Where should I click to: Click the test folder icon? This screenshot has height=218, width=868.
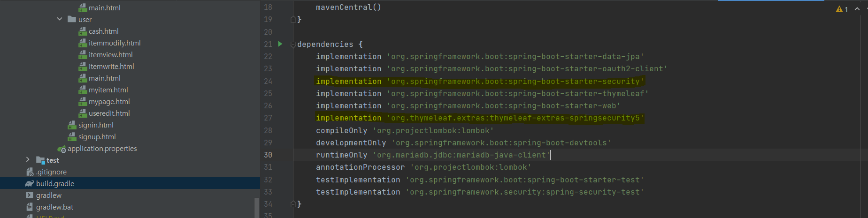click(x=40, y=160)
